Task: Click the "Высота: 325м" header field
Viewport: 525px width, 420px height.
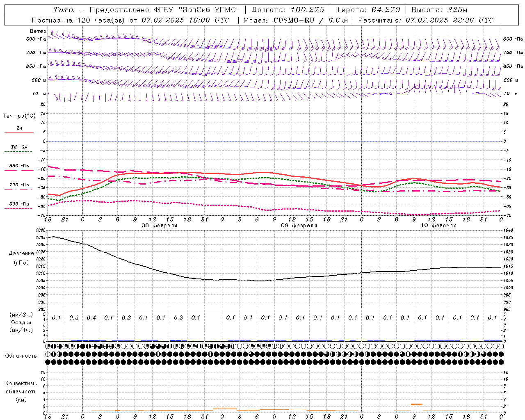Action: coord(439,10)
